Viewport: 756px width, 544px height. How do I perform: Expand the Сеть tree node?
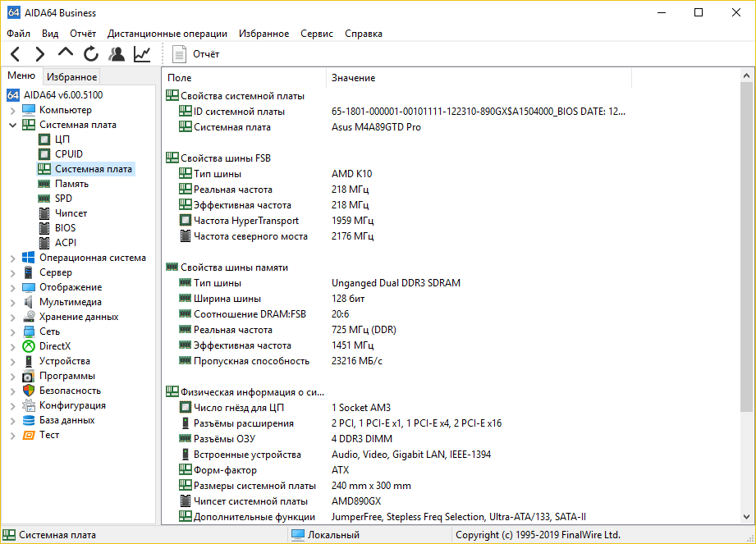click(12, 332)
